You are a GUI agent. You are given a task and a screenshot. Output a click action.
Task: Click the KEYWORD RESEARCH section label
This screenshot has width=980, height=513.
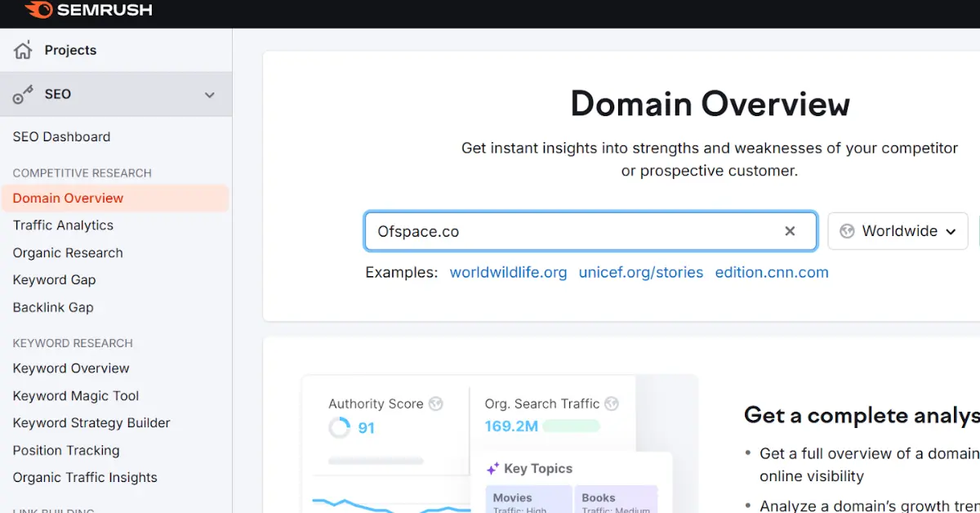(x=73, y=343)
